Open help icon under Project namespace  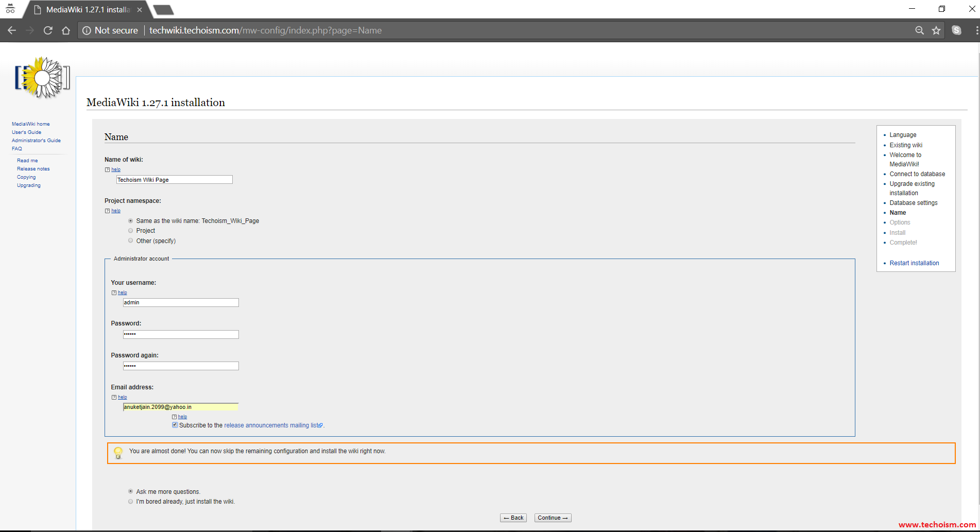tap(107, 211)
